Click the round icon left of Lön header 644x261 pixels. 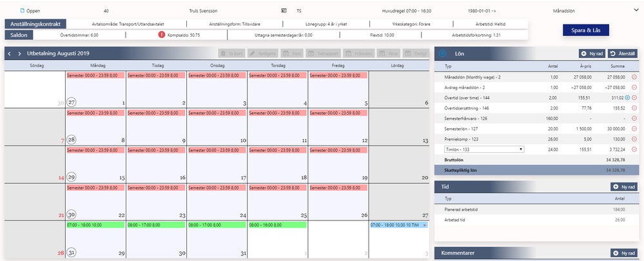[442, 53]
